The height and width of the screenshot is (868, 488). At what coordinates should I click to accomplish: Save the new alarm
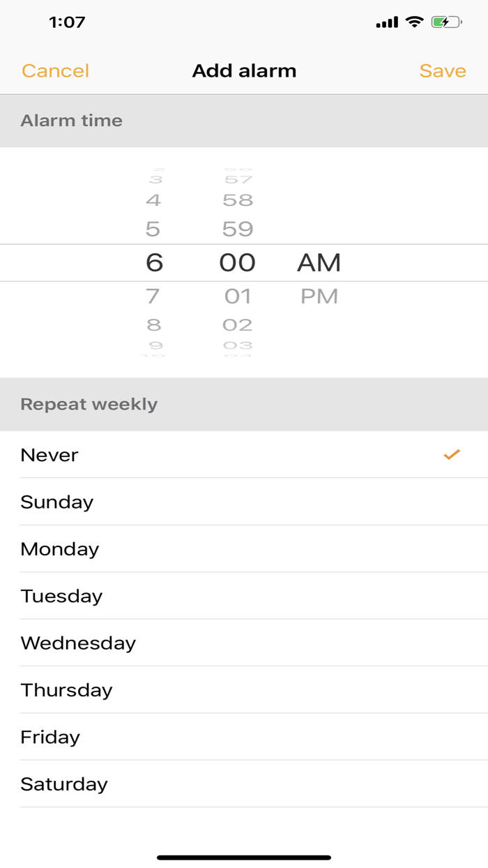[443, 70]
